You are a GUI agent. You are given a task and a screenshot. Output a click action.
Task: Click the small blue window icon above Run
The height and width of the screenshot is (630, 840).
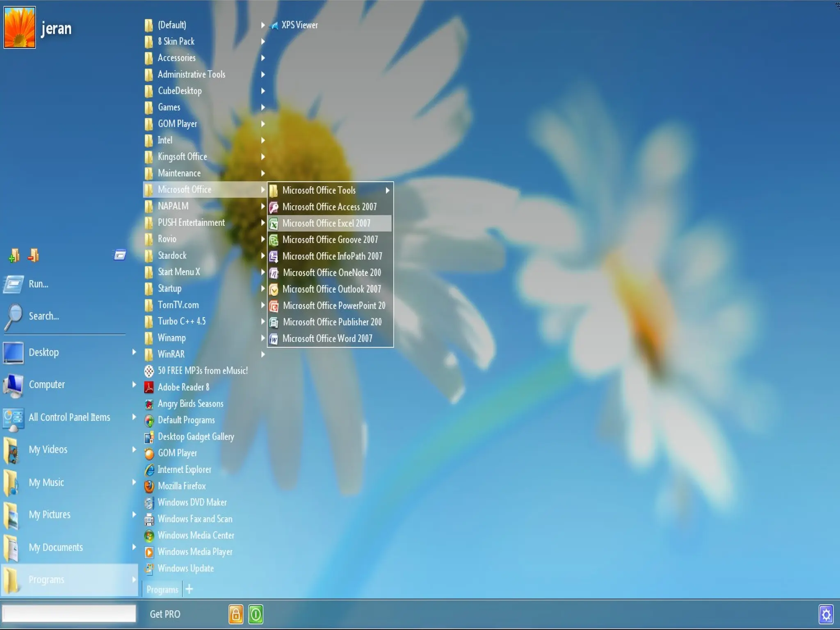click(119, 255)
